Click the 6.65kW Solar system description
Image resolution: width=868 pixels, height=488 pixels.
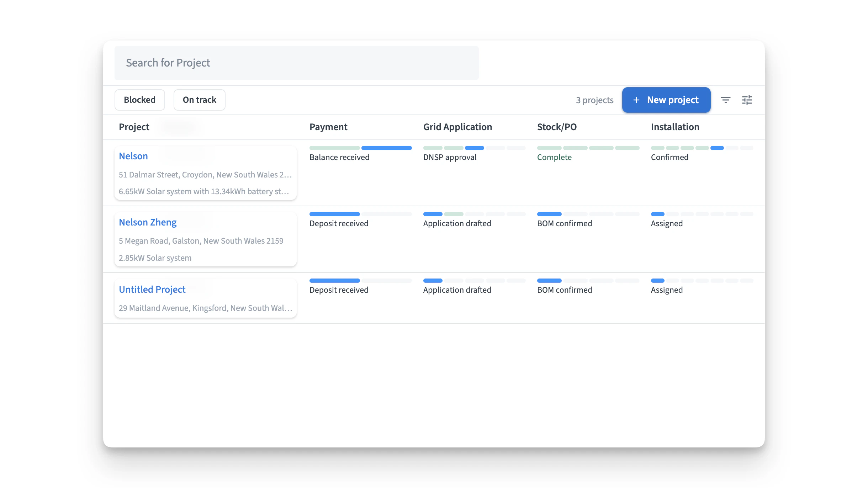click(x=204, y=191)
